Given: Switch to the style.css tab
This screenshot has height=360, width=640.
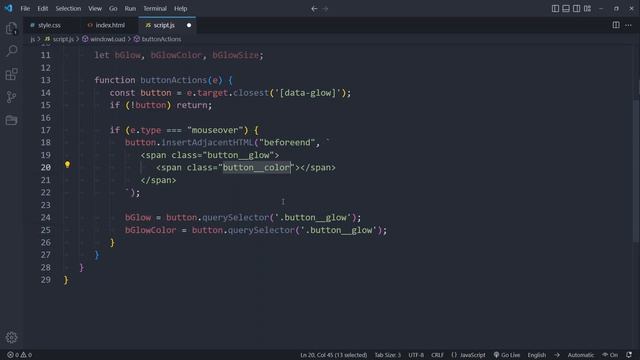Looking at the screenshot, I should tap(49, 25).
